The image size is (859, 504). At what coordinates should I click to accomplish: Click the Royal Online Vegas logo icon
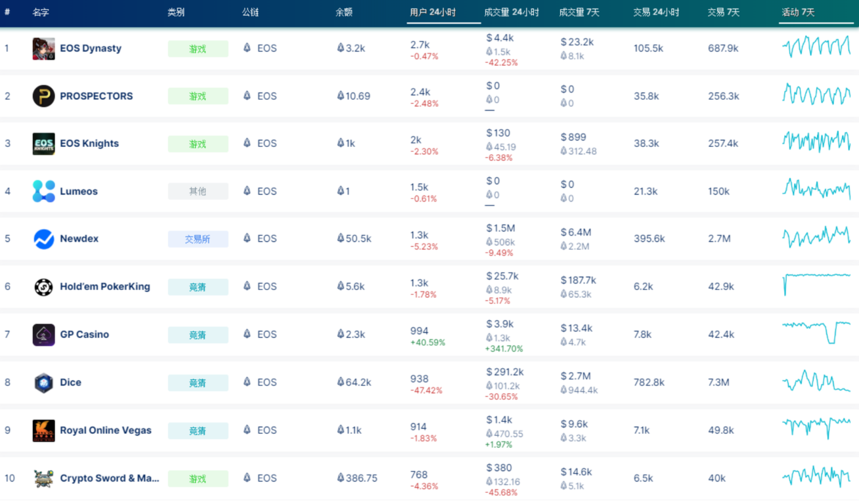(x=44, y=430)
